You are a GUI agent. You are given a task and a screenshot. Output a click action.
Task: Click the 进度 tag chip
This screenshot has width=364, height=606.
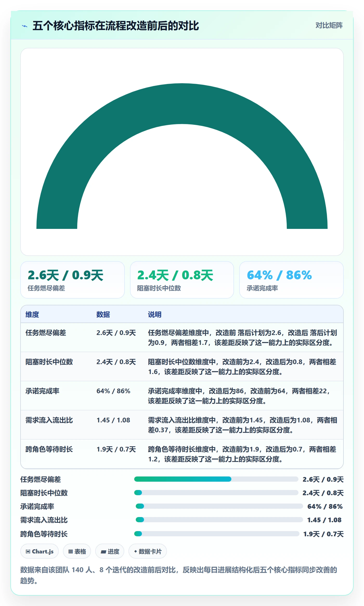(110, 551)
